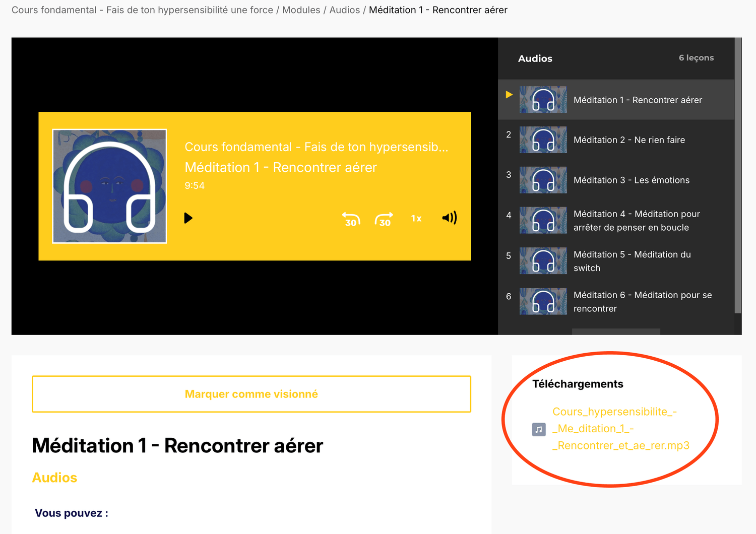Screen dimensions: 756x534
Task: Open Cours fondamental breadcrumb link
Action: tap(142, 10)
